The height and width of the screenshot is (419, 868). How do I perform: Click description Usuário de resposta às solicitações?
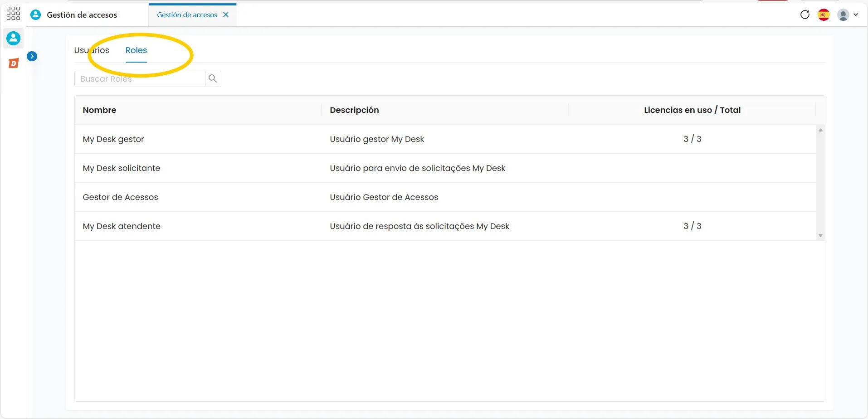(419, 226)
